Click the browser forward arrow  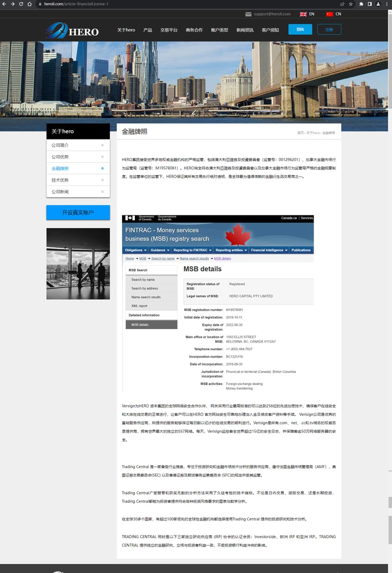(x=12, y=4)
